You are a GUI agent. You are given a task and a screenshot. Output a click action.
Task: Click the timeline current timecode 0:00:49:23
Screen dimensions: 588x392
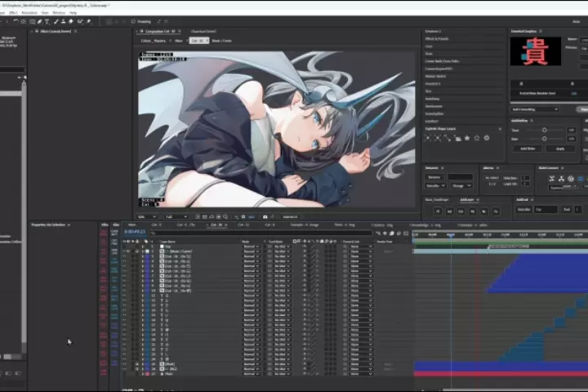(x=135, y=232)
